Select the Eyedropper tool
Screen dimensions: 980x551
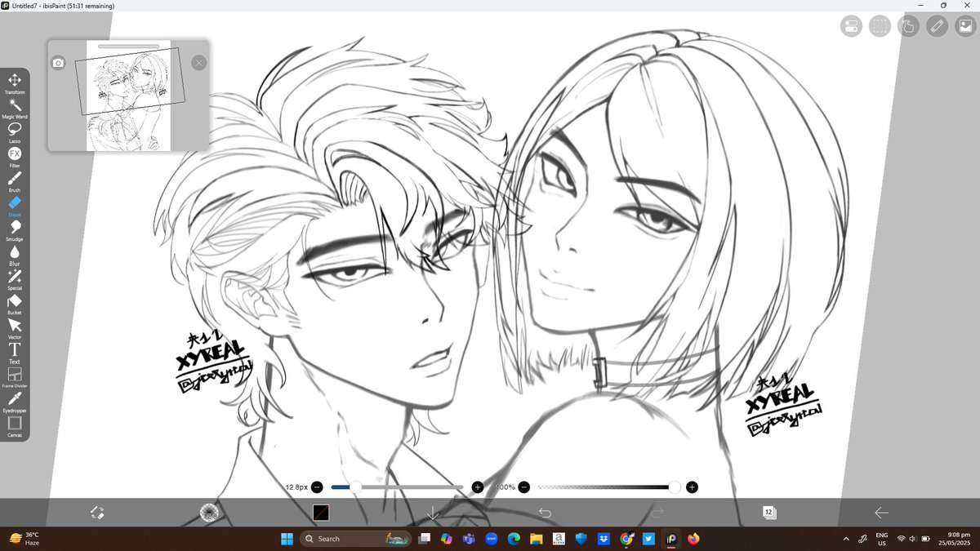[x=15, y=402]
